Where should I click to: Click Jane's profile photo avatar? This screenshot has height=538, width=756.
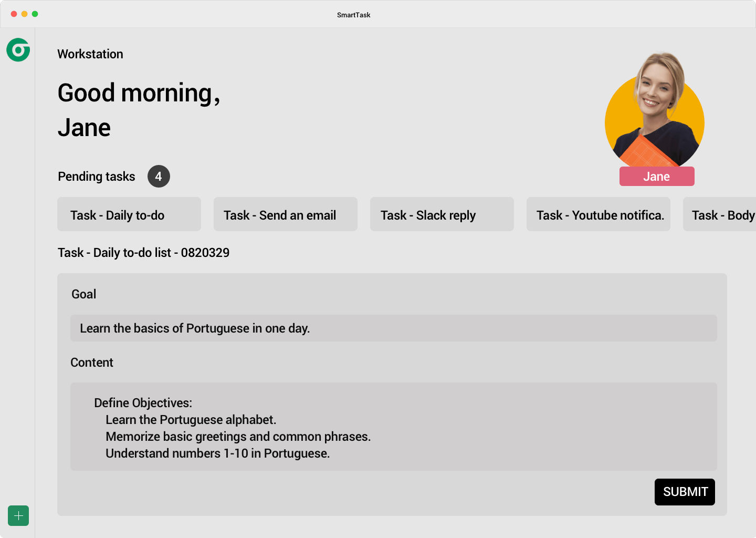(x=654, y=116)
